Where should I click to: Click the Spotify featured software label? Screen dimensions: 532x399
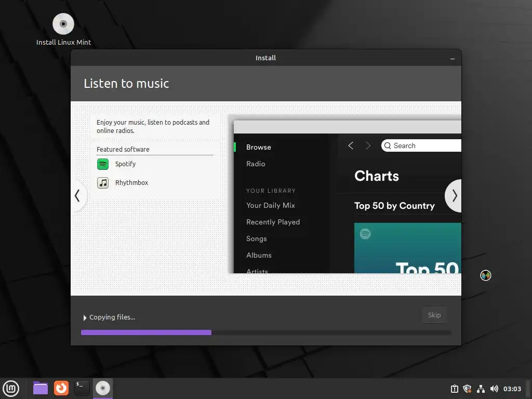(125, 164)
